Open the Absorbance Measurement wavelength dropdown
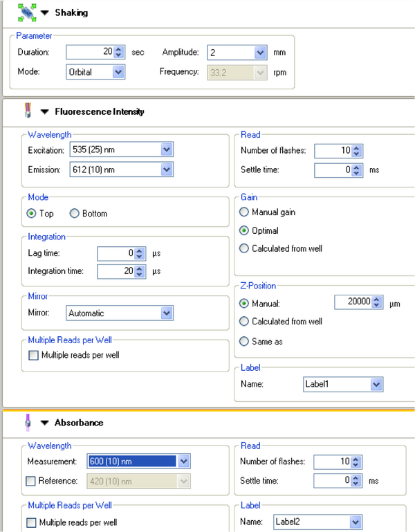The height and width of the screenshot is (532, 415). click(x=183, y=461)
